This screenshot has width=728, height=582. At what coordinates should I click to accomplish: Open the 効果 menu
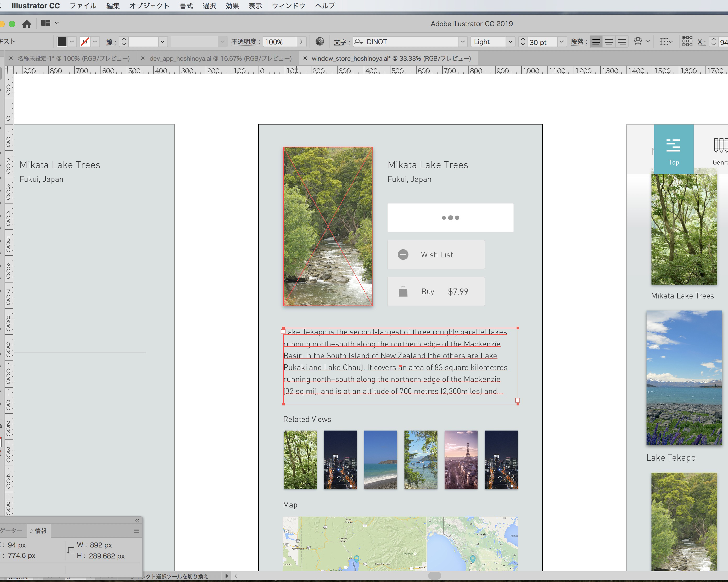pos(232,6)
